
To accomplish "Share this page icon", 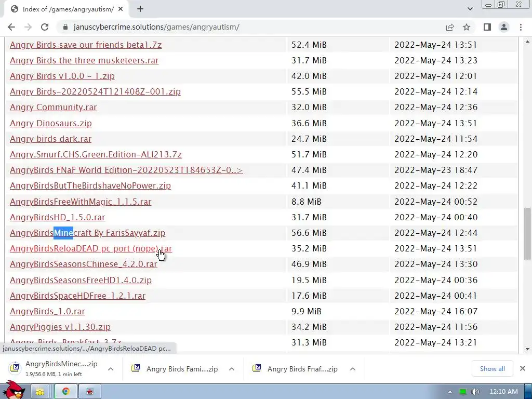I will tap(450, 27).
